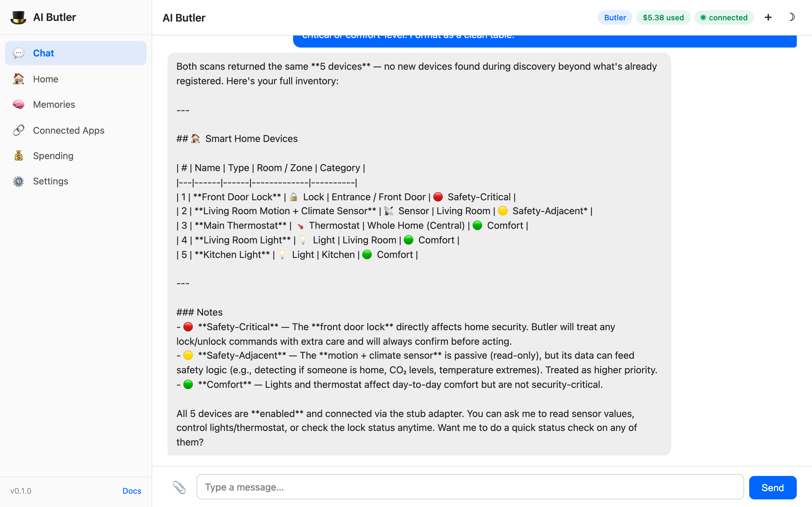812x507 pixels.
Task: Open Memories using the brain icon
Action: (x=18, y=104)
